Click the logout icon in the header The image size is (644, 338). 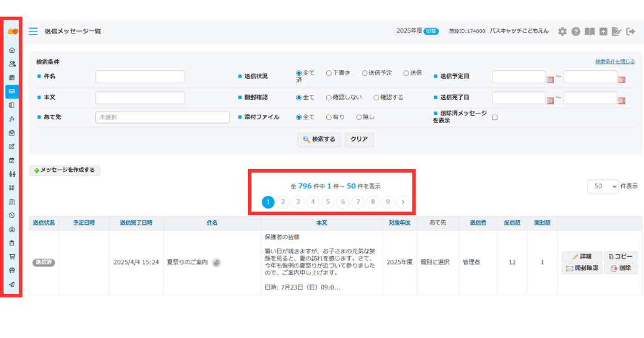[631, 32]
